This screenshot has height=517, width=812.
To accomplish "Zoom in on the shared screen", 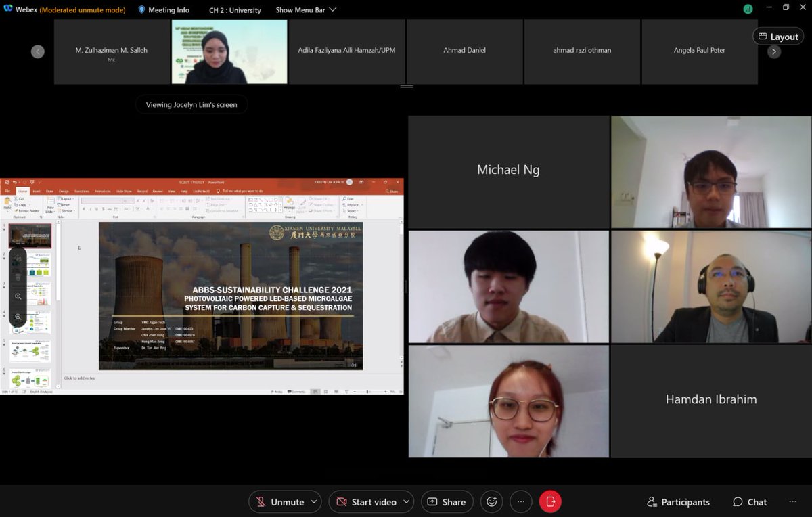I will 18,296.
